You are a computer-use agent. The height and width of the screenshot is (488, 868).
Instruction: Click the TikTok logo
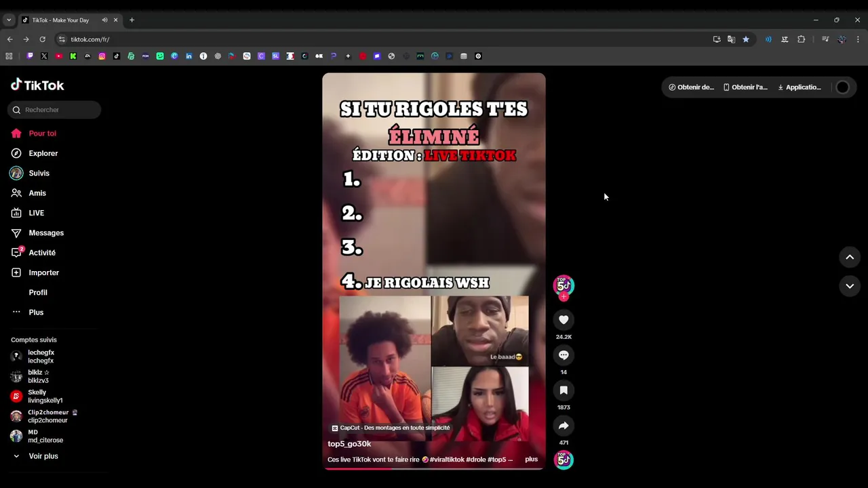[37, 85]
